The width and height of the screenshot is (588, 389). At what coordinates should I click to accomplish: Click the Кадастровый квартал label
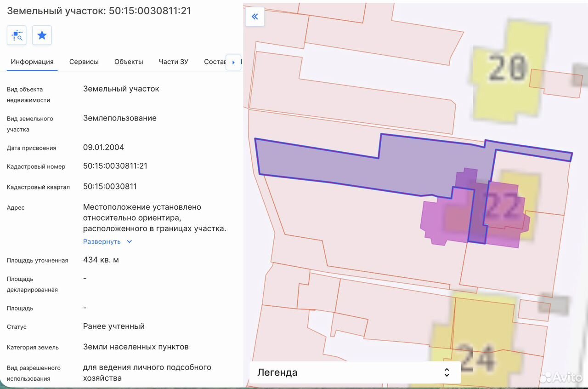pyautogui.click(x=38, y=187)
